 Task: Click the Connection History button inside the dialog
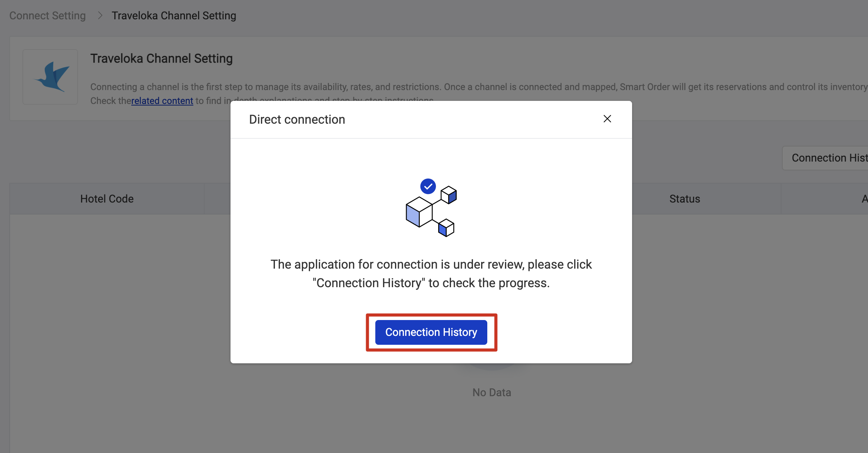pos(431,332)
